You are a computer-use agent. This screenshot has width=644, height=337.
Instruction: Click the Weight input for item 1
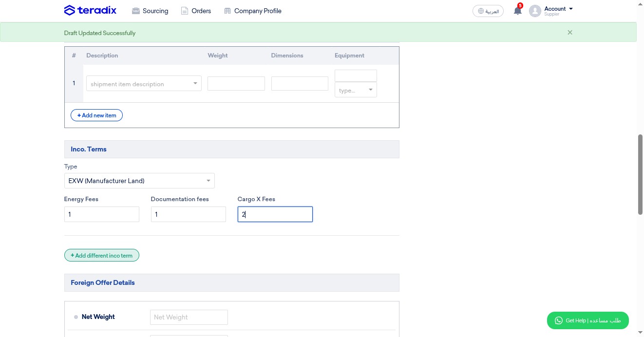pyautogui.click(x=236, y=83)
